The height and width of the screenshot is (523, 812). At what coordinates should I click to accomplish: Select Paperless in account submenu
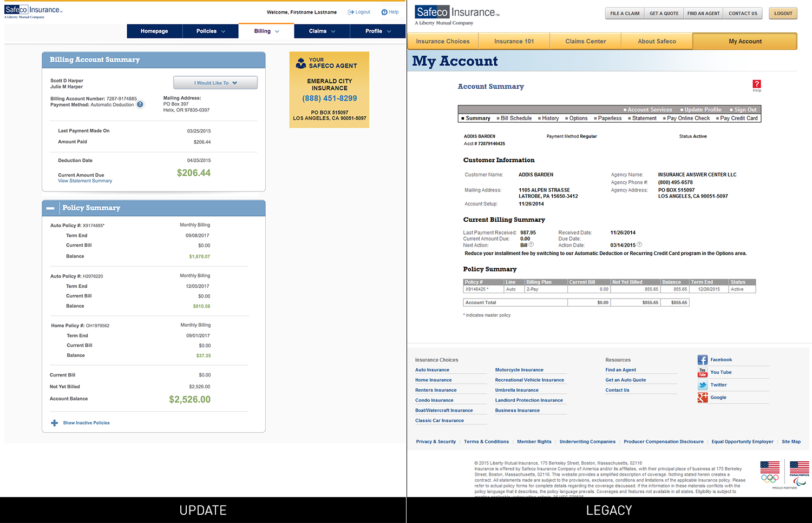coord(610,118)
